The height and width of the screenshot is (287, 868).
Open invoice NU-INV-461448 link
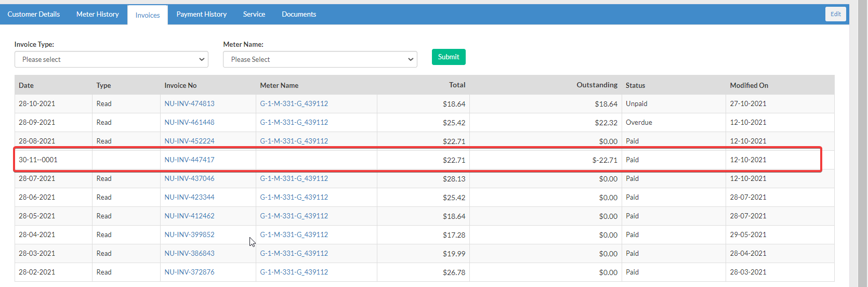point(189,122)
